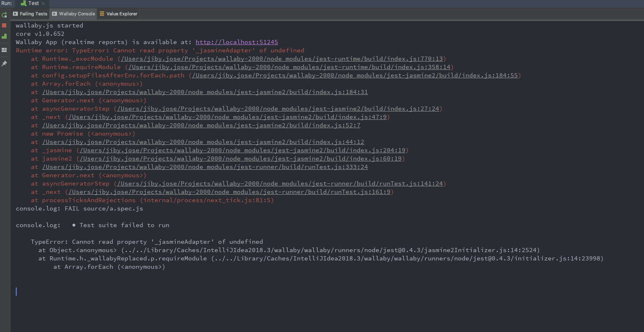644x332 pixels.
Task: Click the green Wallaby start icon in sidebar
Action: click(4, 36)
